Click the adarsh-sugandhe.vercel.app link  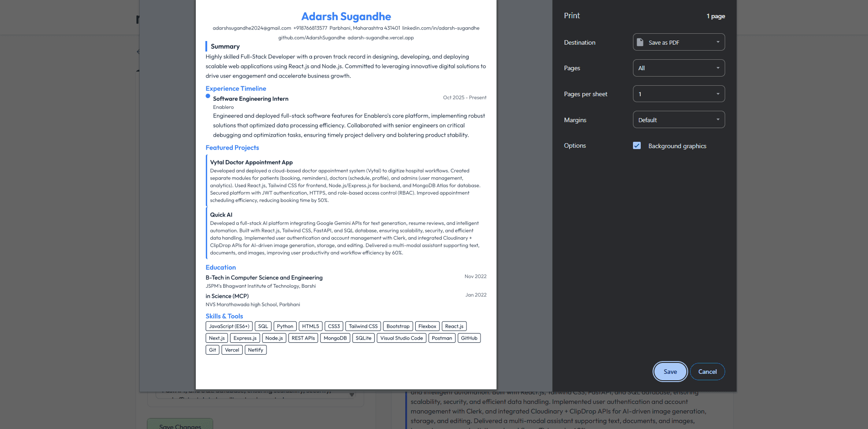click(x=381, y=37)
